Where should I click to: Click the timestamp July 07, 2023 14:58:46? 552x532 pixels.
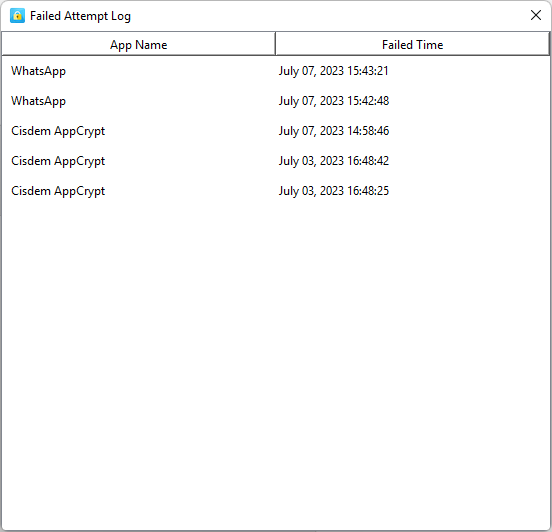point(334,131)
